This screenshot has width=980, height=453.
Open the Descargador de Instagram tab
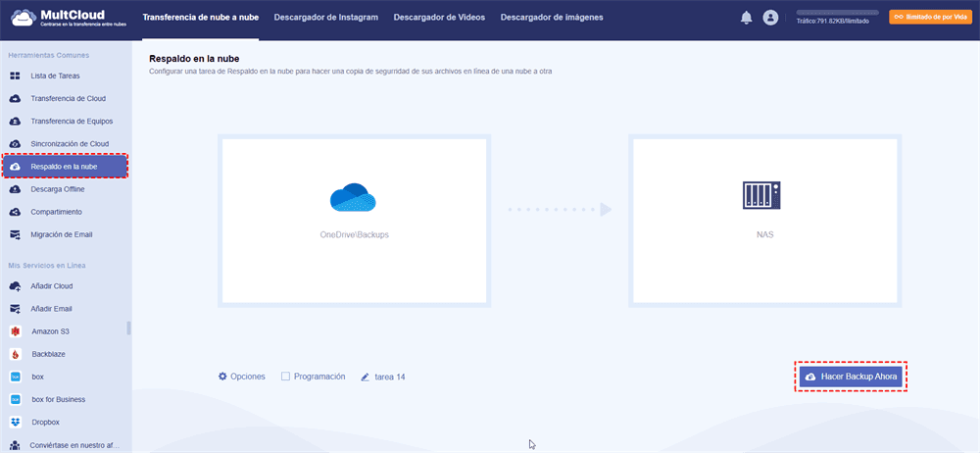click(x=326, y=18)
